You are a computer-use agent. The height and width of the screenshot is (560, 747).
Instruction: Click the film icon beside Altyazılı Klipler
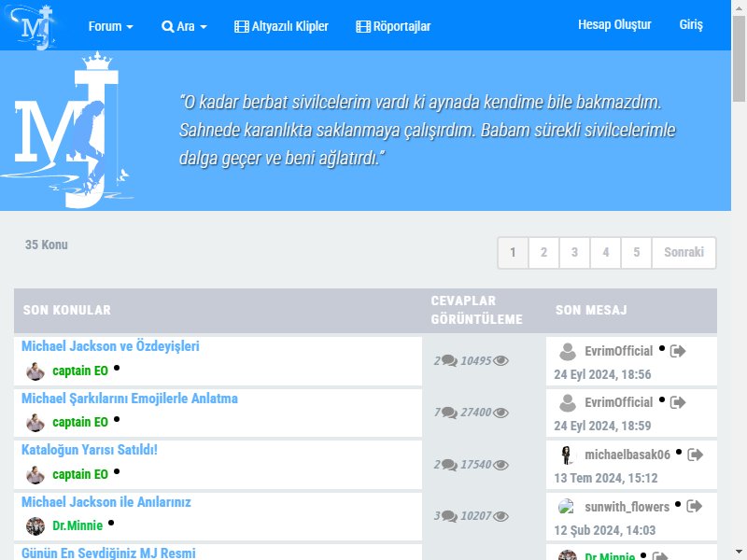click(x=242, y=27)
